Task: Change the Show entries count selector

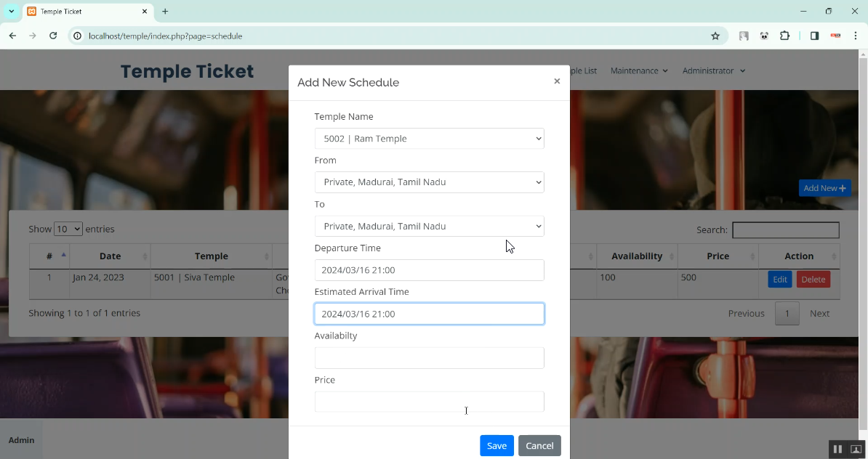Action: [68, 229]
